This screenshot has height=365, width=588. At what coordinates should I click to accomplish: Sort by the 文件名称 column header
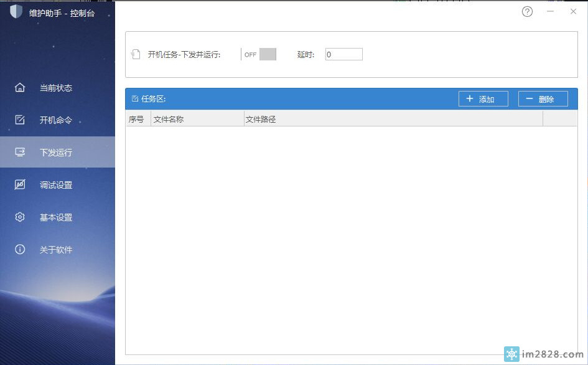pyautogui.click(x=197, y=119)
